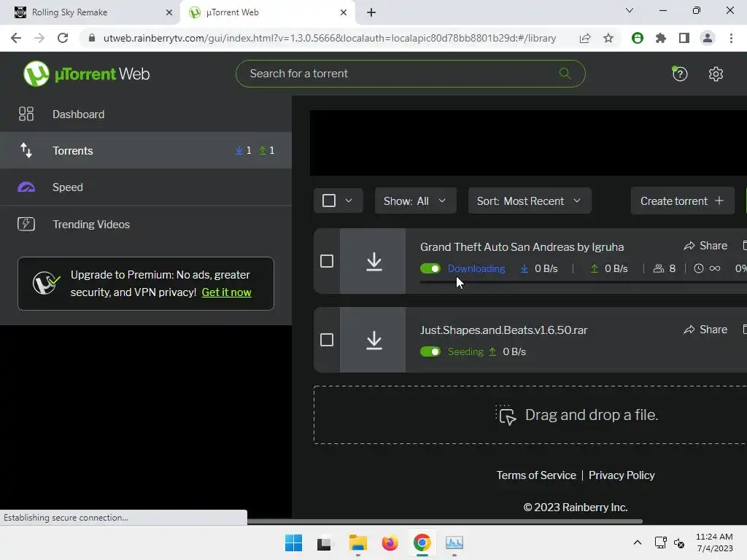Open Terms of Service link
The image size is (747, 560).
point(536,475)
